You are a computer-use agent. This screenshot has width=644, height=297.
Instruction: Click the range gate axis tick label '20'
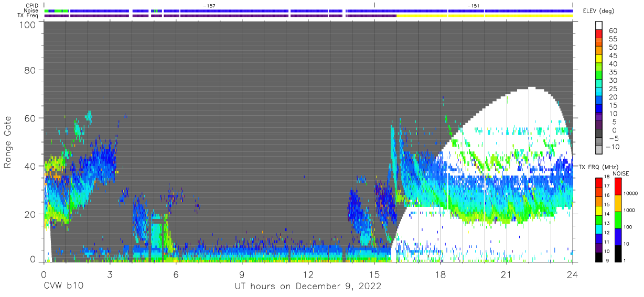click(x=30, y=214)
